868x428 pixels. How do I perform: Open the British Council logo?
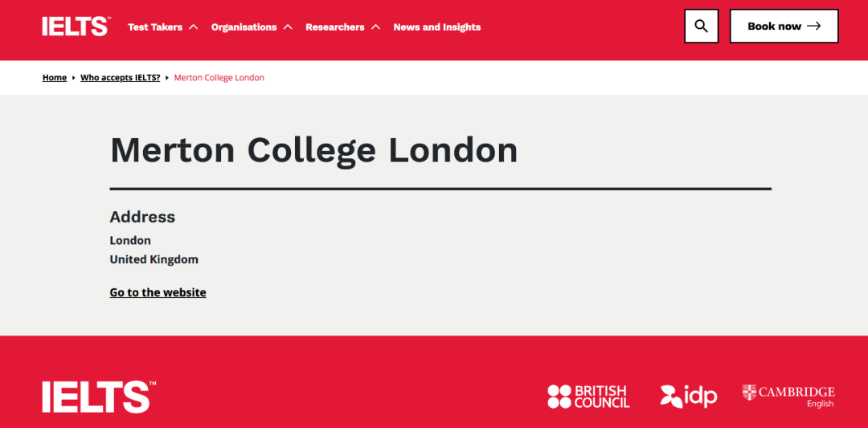tap(588, 397)
